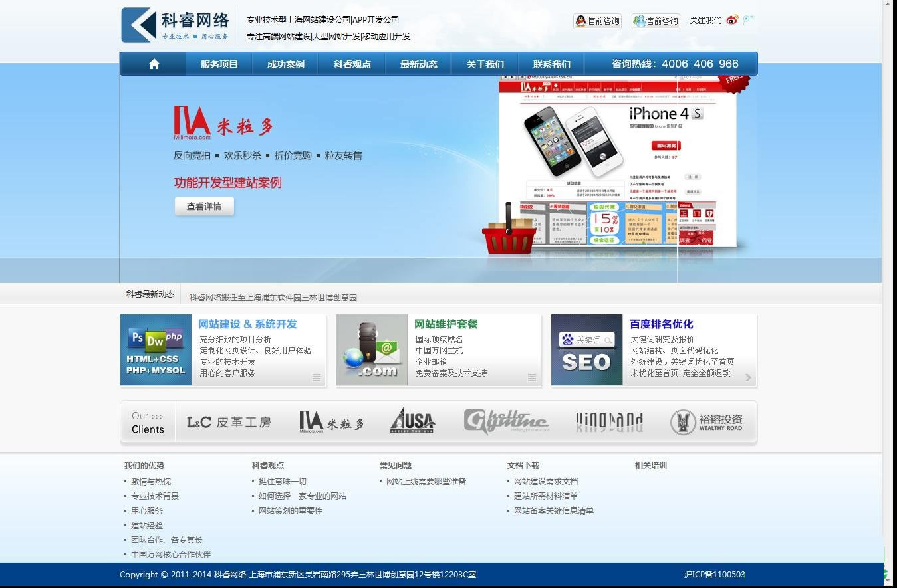
Task: Open the Kingband client logo
Action: point(609,422)
